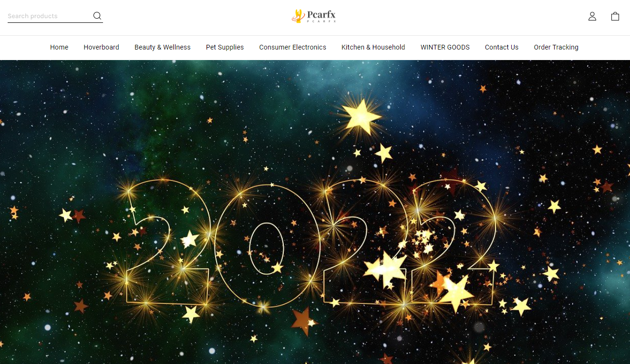Open the shopping bag cart icon

click(615, 16)
